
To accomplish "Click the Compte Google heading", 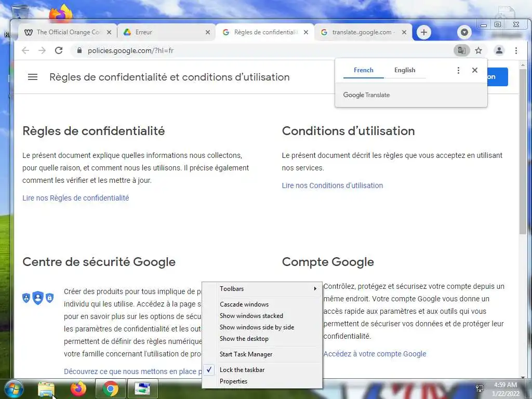I will pyautogui.click(x=328, y=262).
